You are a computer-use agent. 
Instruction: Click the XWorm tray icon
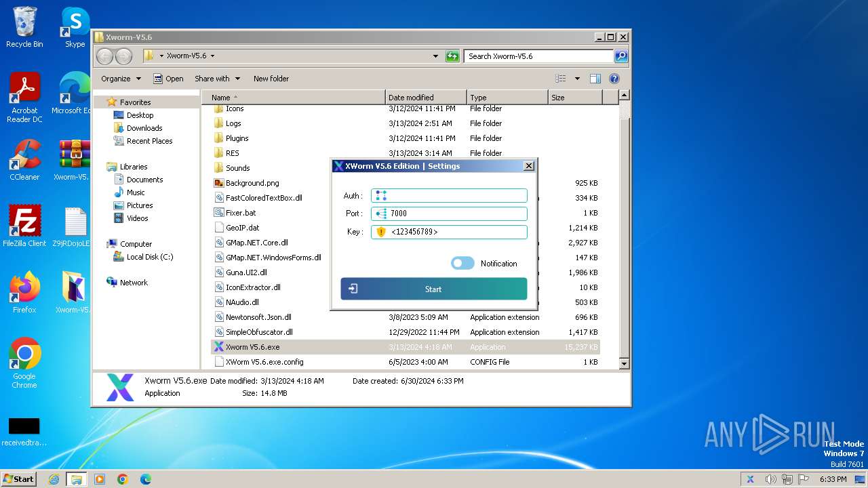tap(750, 479)
